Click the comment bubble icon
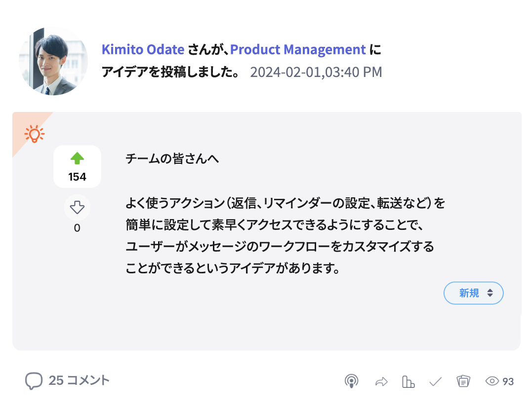 (34, 380)
